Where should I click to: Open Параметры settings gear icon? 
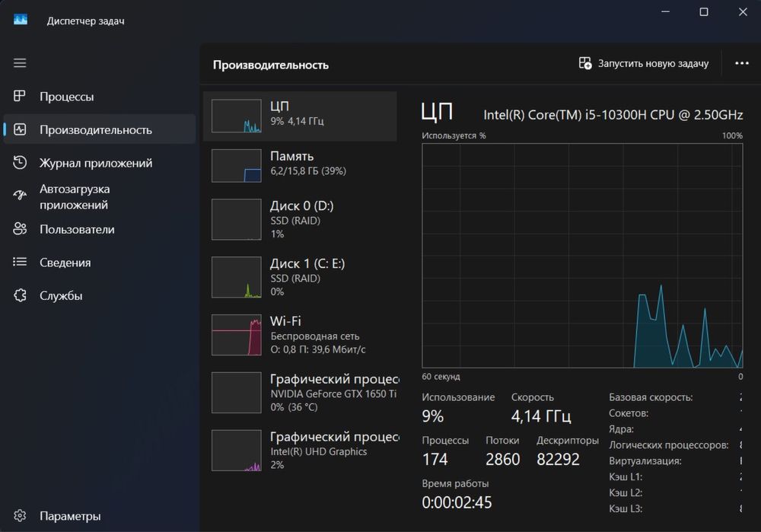point(21,516)
